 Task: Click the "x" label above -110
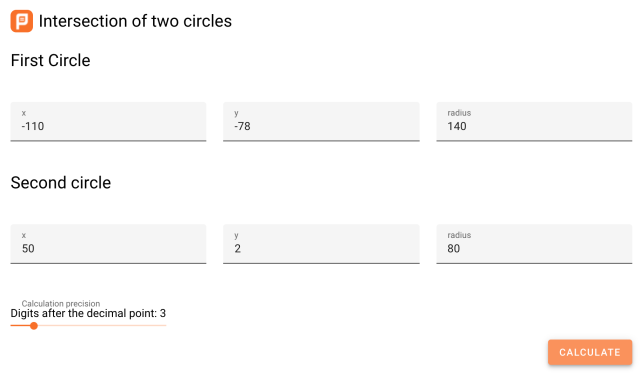pos(24,113)
